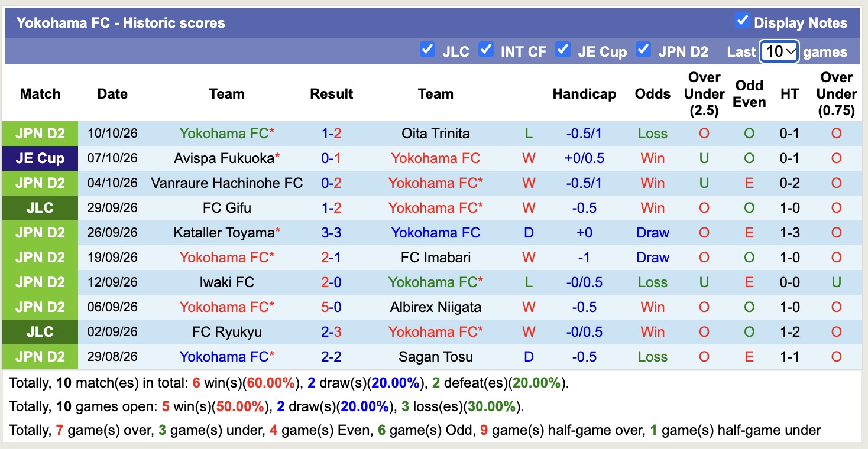The image size is (868, 449).
Task: Open the 5-0 result versus Albirex Niigata
Action: click(332, 307)
